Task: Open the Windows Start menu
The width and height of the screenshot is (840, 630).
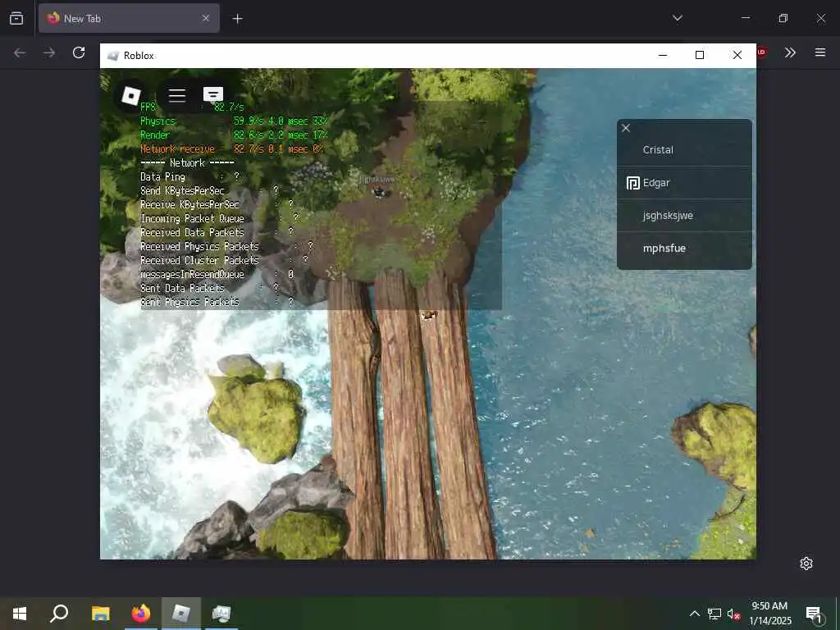Action: pos(20,614)
